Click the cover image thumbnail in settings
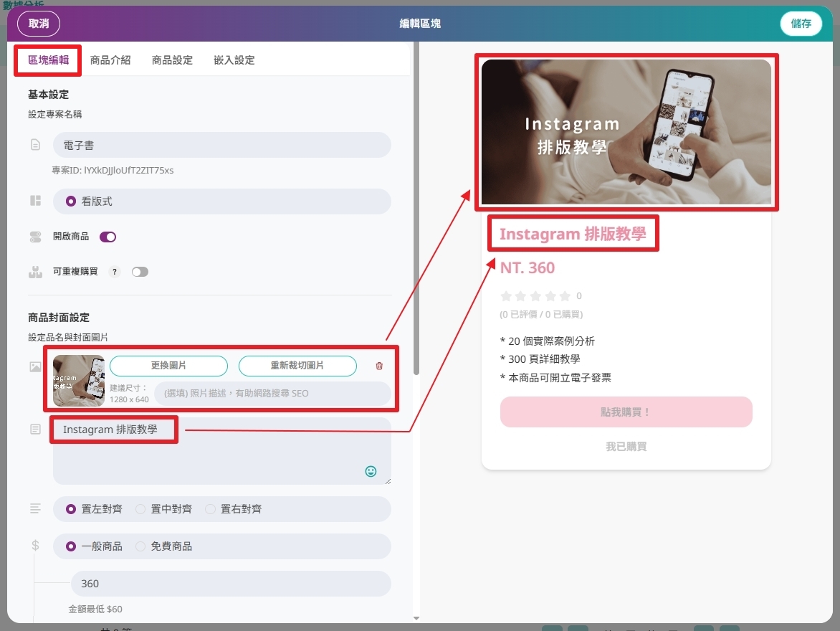This screenshot has width=840, height=631. (79, 381)
